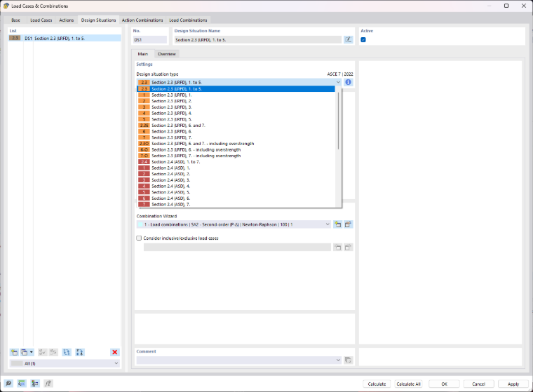Open the All (1) filter dropdown
Screen dimensions: 533x392
coord(116,363)
